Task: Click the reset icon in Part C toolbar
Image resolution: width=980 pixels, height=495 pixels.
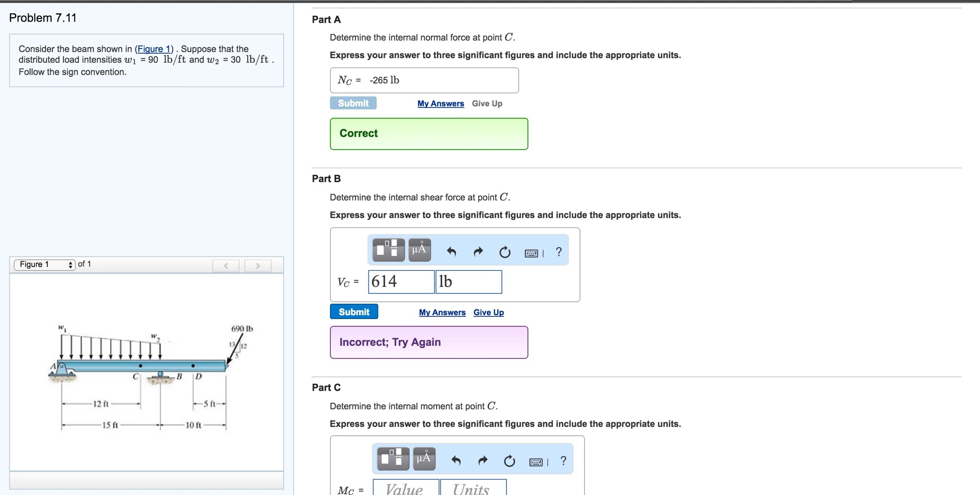Action: (x=509, y=461)
